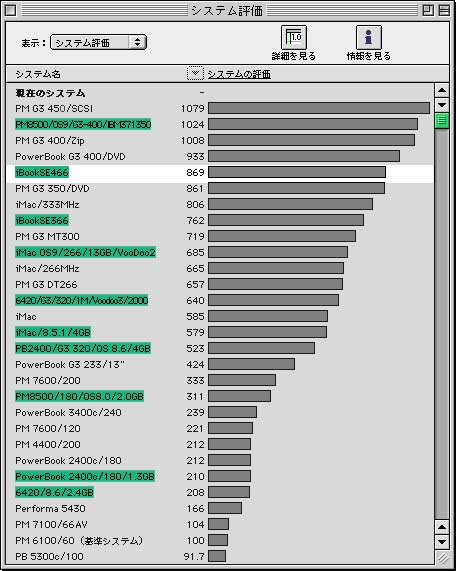
Task: Select the Performa 5430 row
Action: [x=220, y=508]
